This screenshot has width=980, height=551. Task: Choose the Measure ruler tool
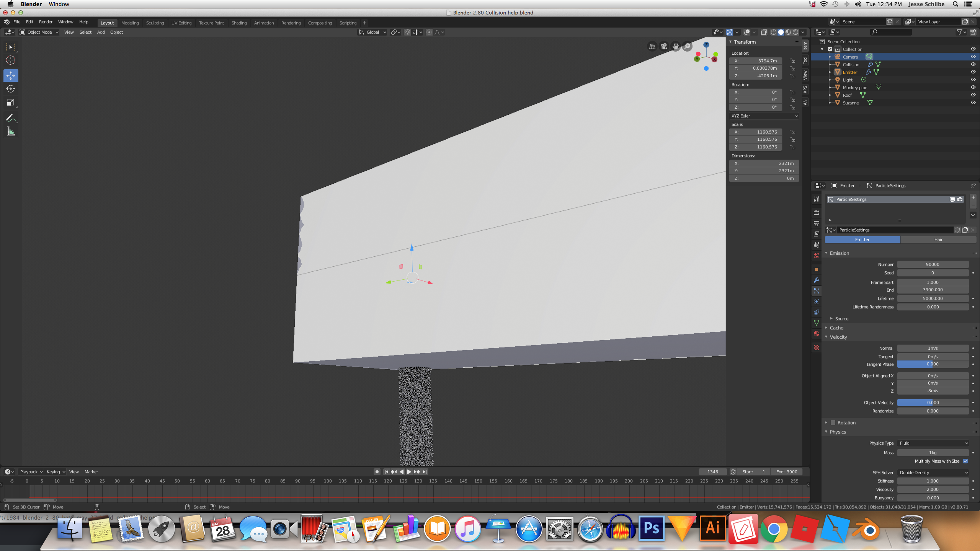tap(11, 132)
